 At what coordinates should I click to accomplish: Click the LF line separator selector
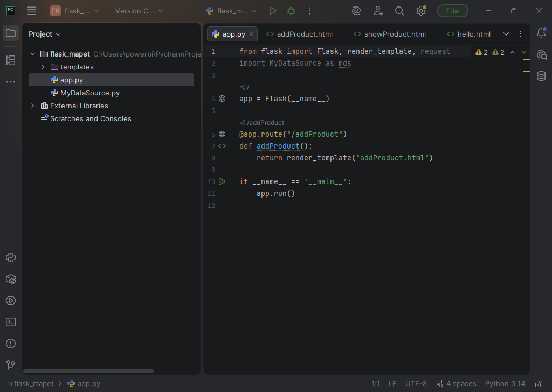(392, 383)
